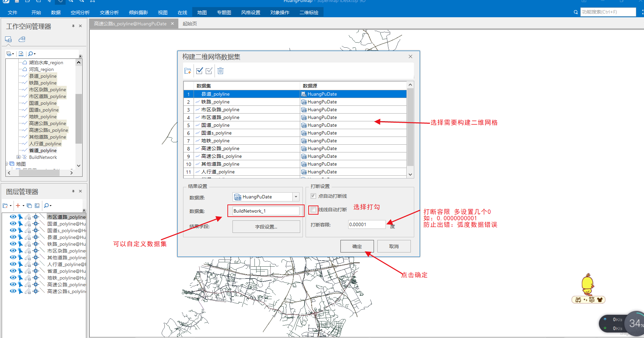The height and width of the screenshot is (338, 644).
Task: Switch to the 交通分析 ribbon tab
Action: [109, 12]
